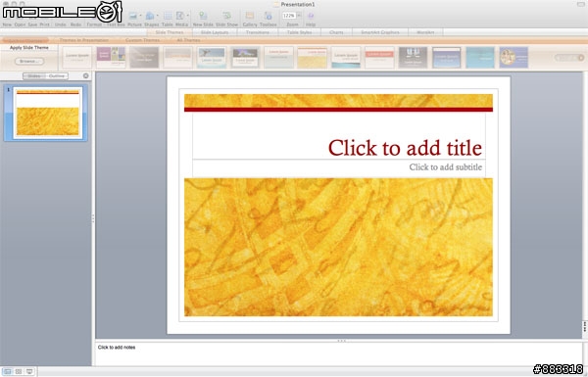Apply the red banner theme thumbnail
Viewport: 588px width, 377px height.
pos(379,58)
